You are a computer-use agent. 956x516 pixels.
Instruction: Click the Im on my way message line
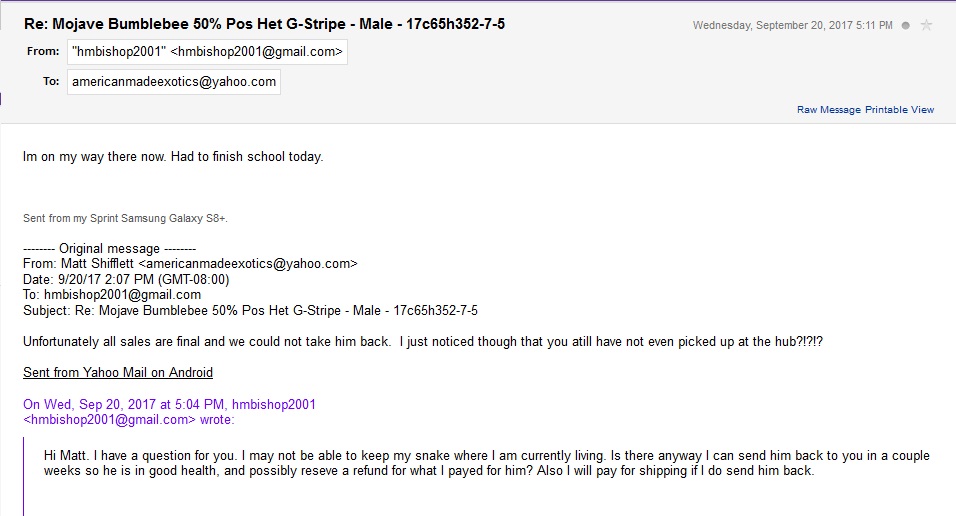173,157
